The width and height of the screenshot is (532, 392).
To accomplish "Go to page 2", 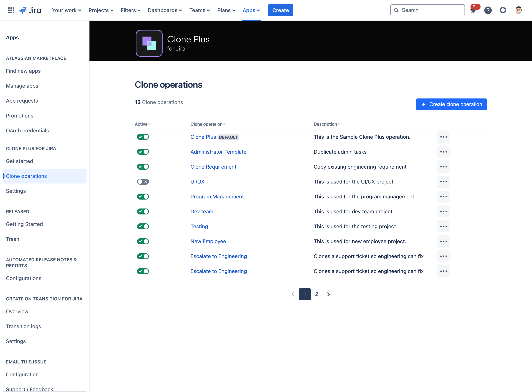I will click(317, 294).
